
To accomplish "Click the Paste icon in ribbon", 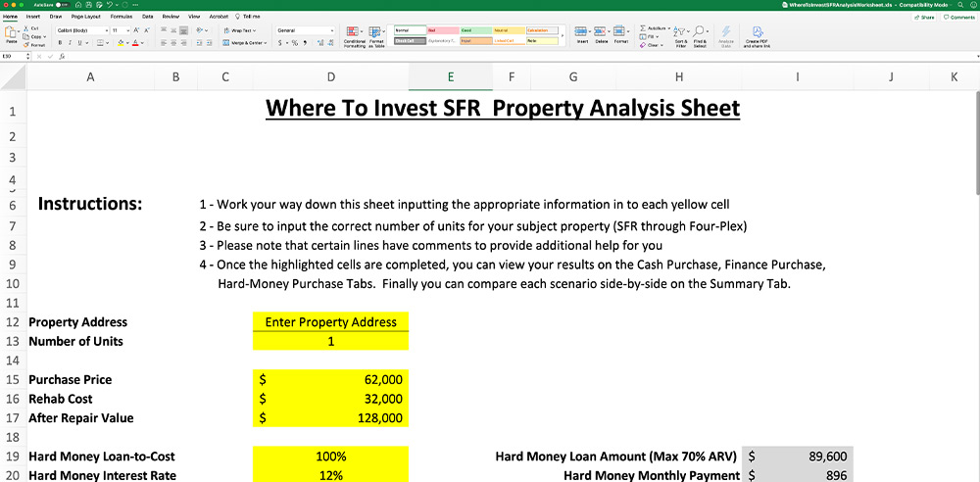I will 11,33.
